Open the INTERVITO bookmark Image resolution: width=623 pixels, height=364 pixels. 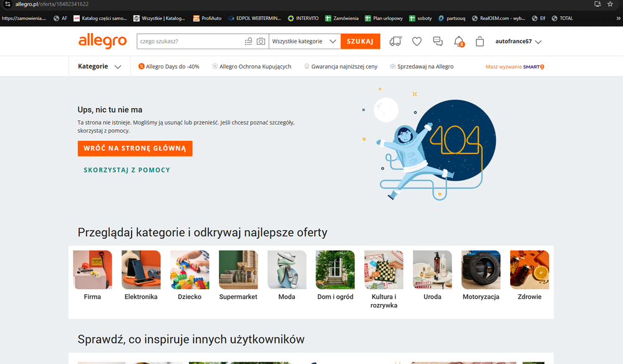pos(303,18)
